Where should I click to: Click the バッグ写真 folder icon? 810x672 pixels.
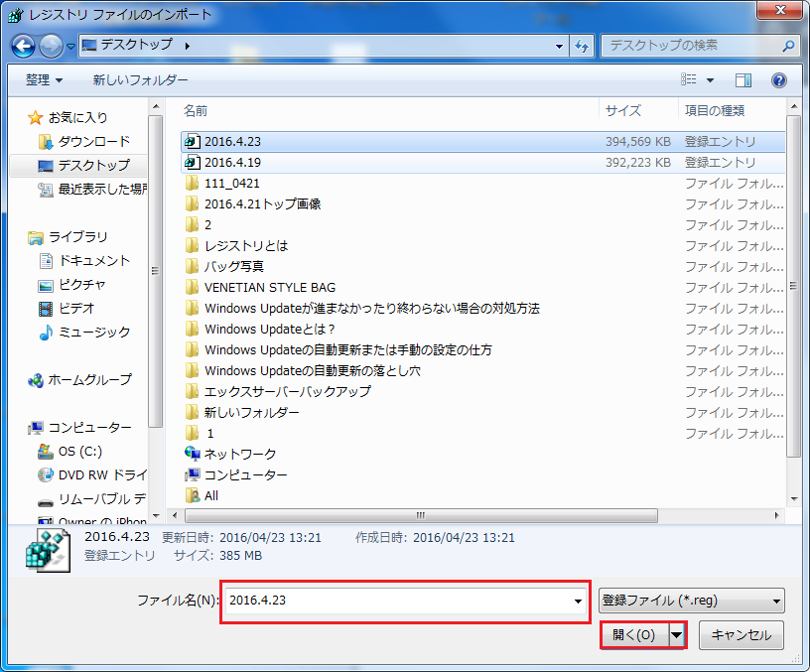click(x=192, y=267)
